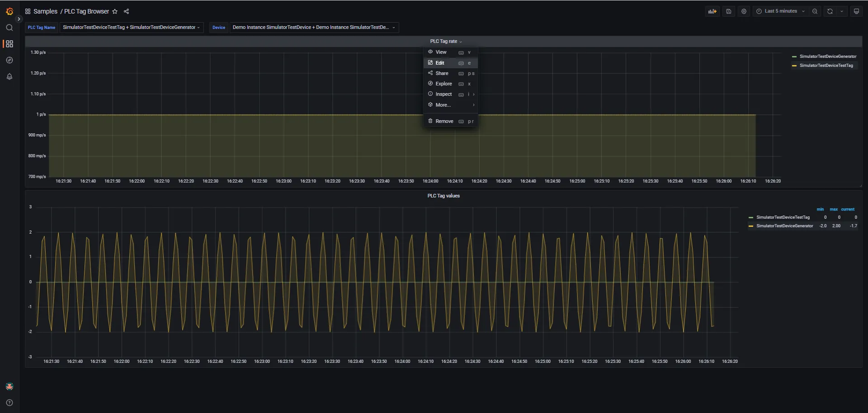The width and height of the screenshot is (868, 413).
Task: Open the Samples folder link
Action: pyautogui.click(x=45, y=11)
